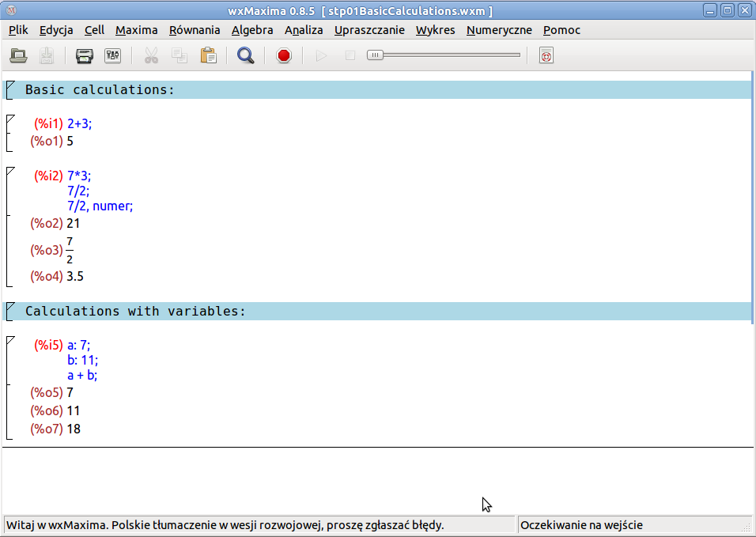The height and width of the screenshot is (537, 756).
Task: Click the wxMaxima app icon in title bar
Action: (12, 10)
